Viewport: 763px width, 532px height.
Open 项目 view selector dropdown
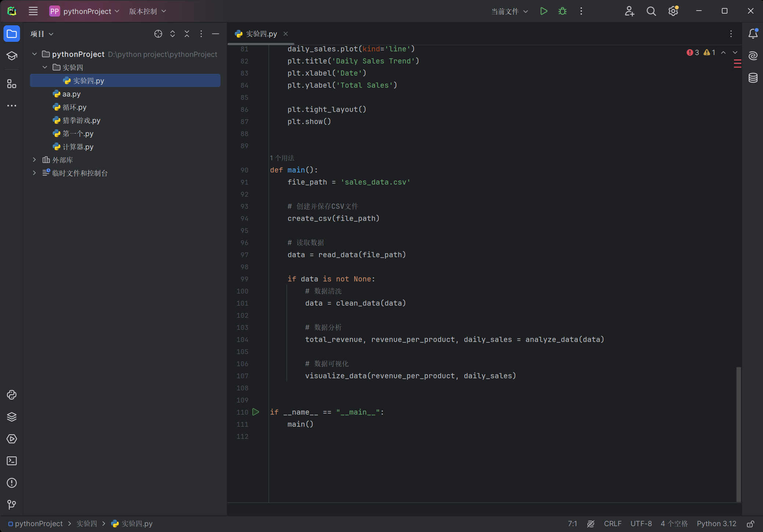(42, 34)
